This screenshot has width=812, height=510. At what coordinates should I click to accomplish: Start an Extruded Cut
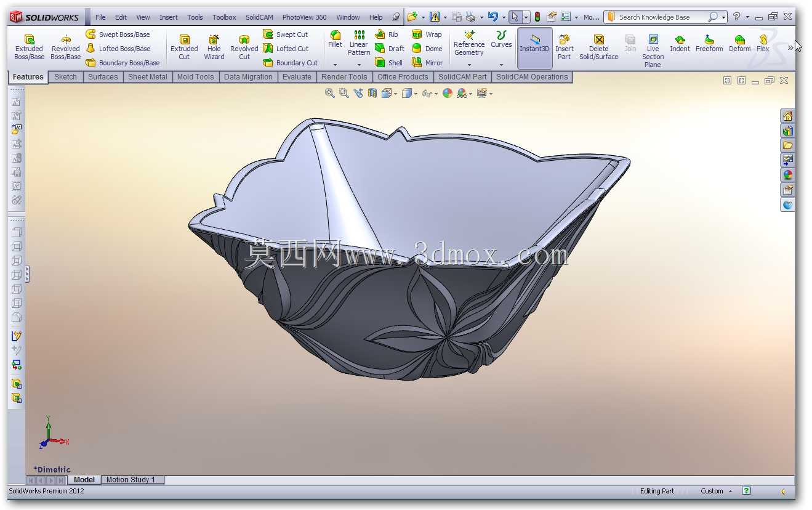pyautogui.click(x=184, y=47)
